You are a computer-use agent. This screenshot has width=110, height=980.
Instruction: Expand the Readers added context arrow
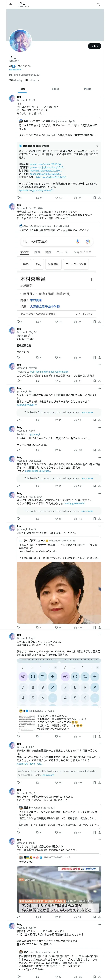click(x=97, y=146)
